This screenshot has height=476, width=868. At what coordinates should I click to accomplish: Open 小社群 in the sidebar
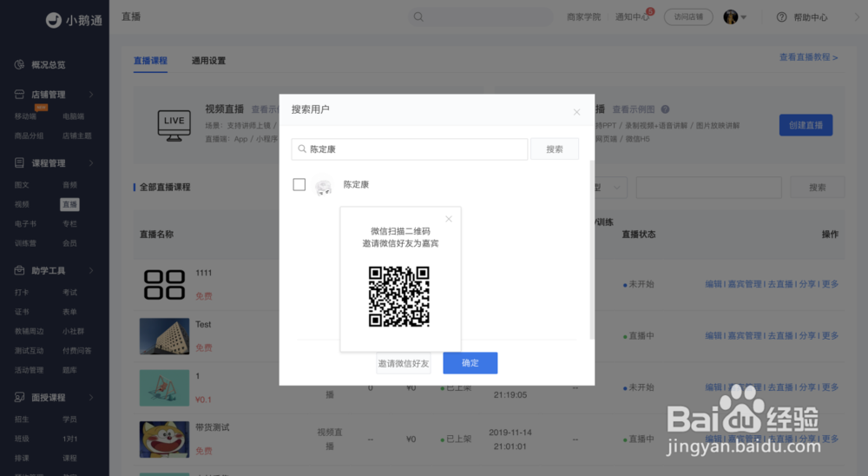73,331
